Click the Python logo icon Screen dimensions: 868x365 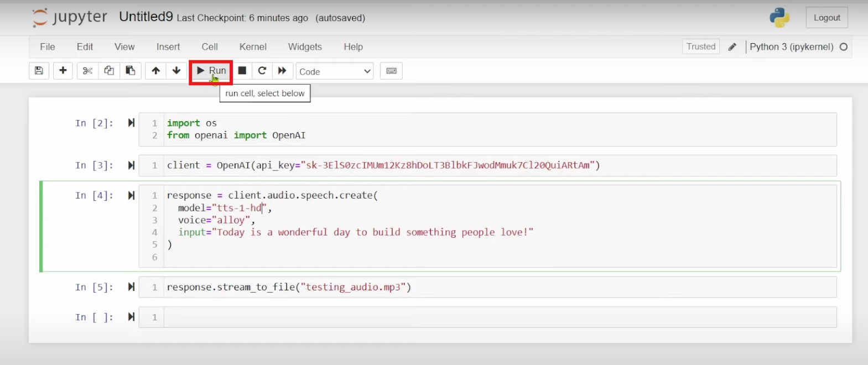point(779,18)
